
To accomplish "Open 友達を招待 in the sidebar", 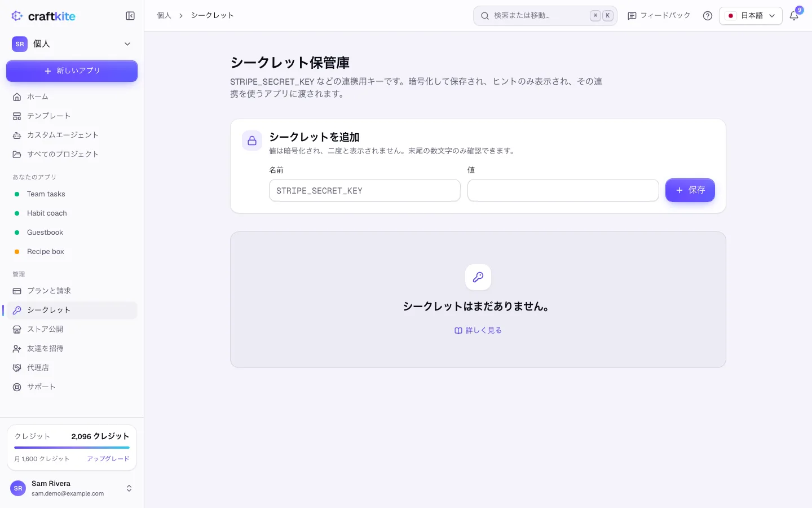I will click(x=72, y=348).
